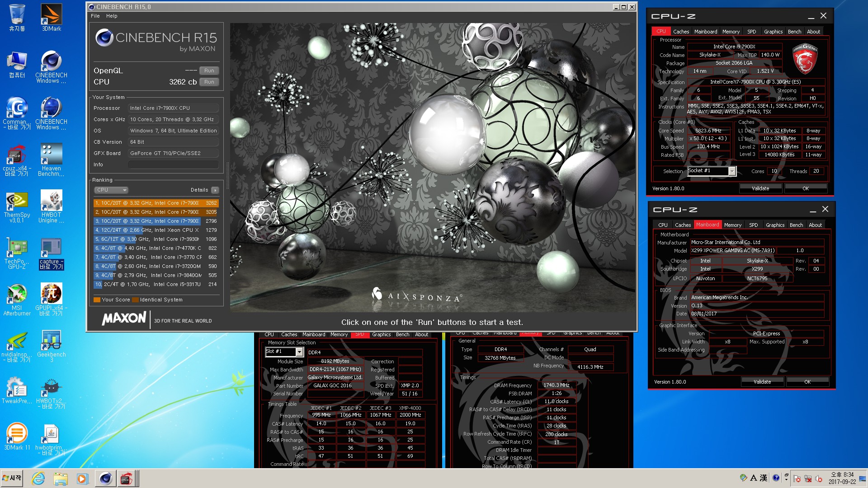The image size is (868, 488).
Task: Select the capture shortcut icon
Action: click(x=51, y=253)
